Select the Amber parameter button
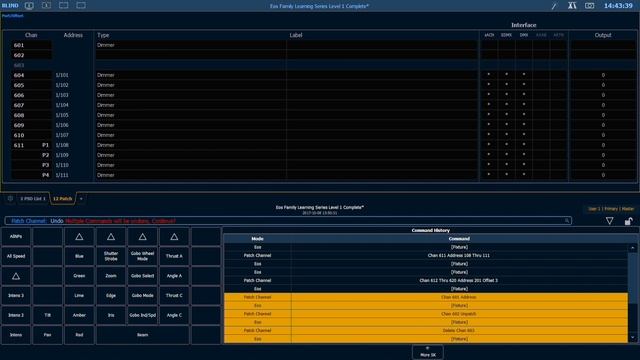640x360 pixels. click(x=79, y=315)
